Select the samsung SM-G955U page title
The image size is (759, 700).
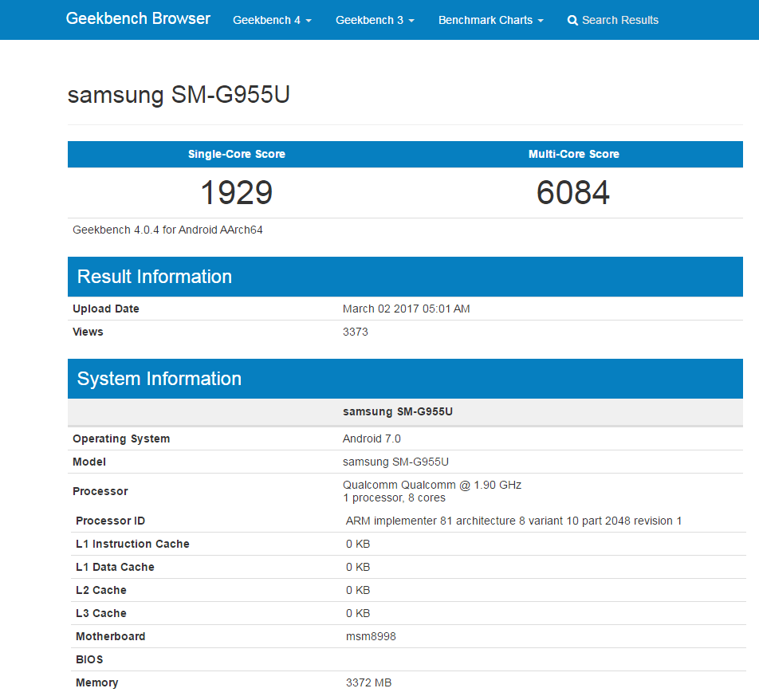pyautogui.click(x=179, y=94)
